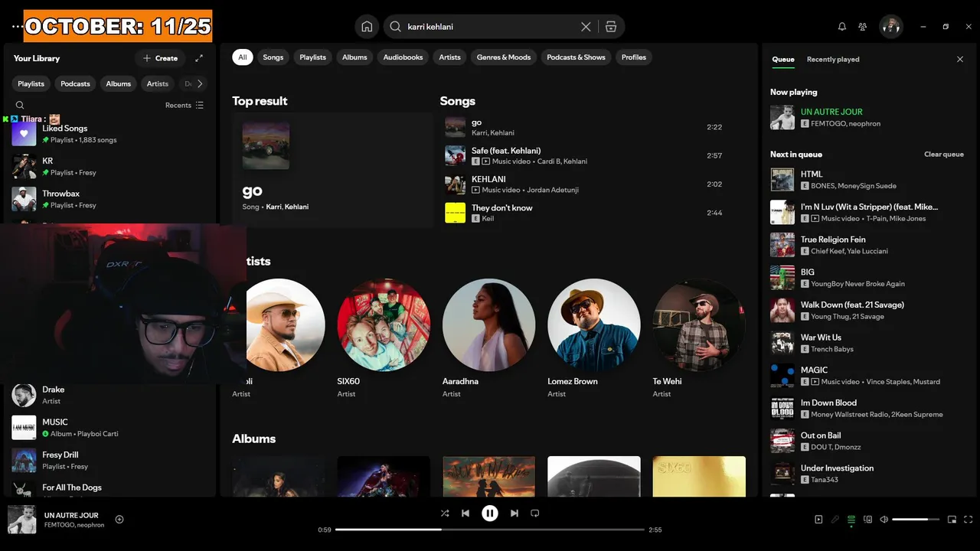Open the KR playlist in library
Viewport: 980px width, 551px height.
109,166
